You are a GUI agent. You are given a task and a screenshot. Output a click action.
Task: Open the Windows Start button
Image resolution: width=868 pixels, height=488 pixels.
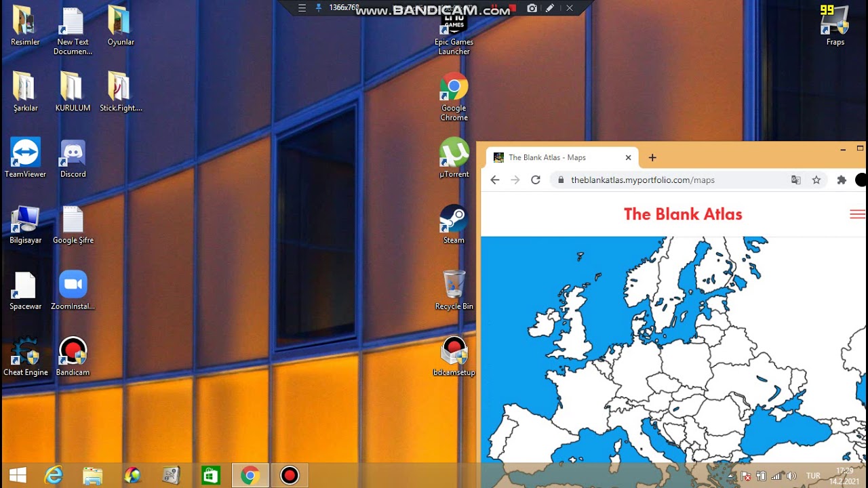(x=18, y=476)
